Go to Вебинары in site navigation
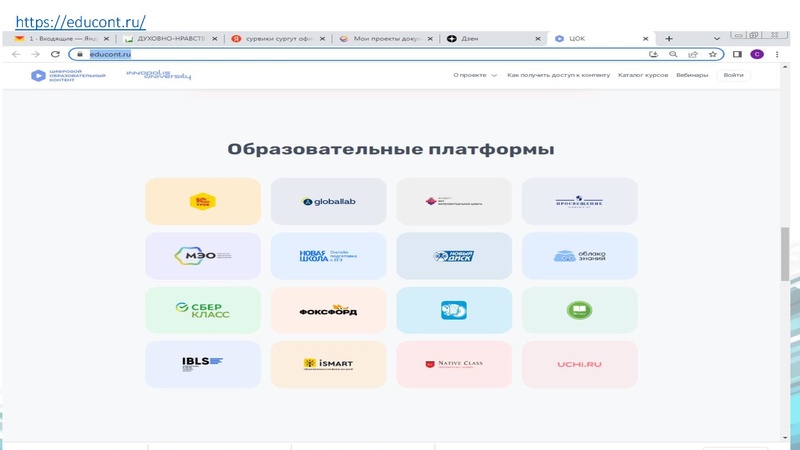This screenshot has height=450, width=800. click(x=692, y=75)
